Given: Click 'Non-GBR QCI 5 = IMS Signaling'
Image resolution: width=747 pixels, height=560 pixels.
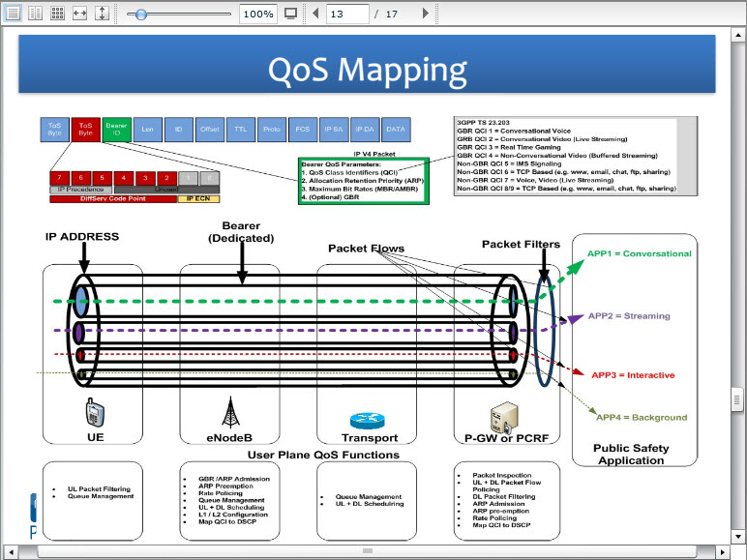Looking at the screenshot, I should click(x=509, y=163).
